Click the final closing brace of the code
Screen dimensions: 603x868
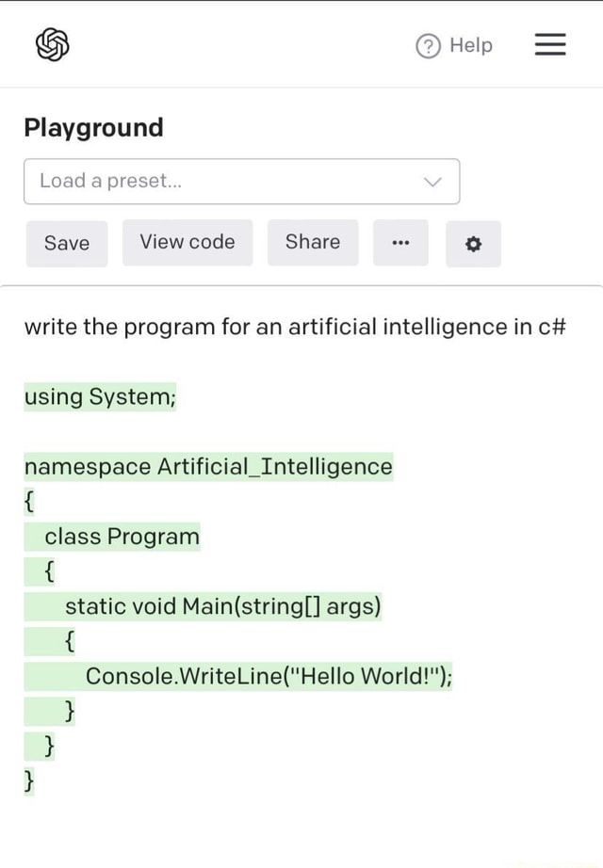coord(29,780)
